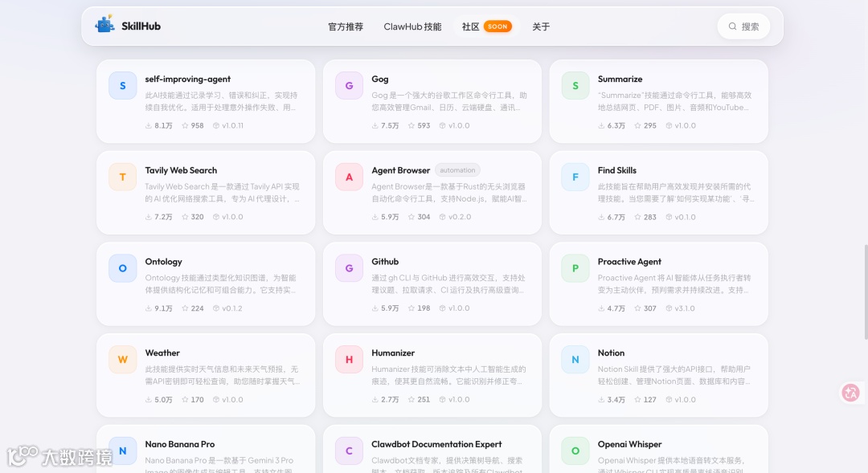
Task: Click the purple G avatar of Github
Action: (350, 268)
